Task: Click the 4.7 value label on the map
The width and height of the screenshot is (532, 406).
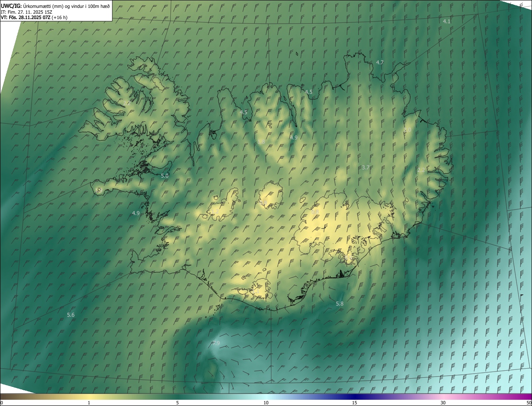Action: (x=380, y=62)
